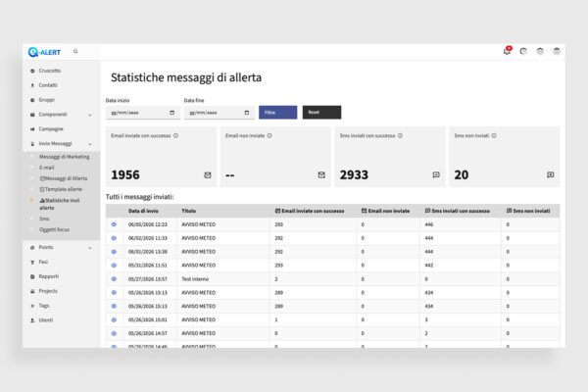The image size is (588, 392).
Task: Open Messaggi di Allerta submenu item
Action: pos(64,178)
